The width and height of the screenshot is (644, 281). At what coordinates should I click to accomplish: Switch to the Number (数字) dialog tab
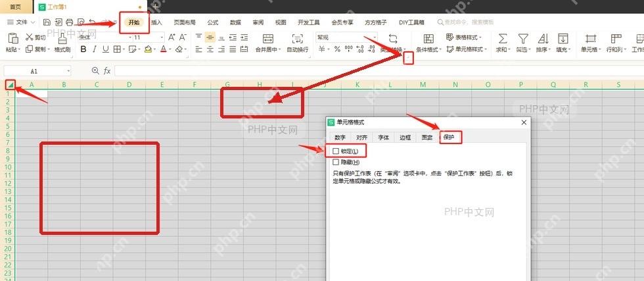click(x=340, y=138)
